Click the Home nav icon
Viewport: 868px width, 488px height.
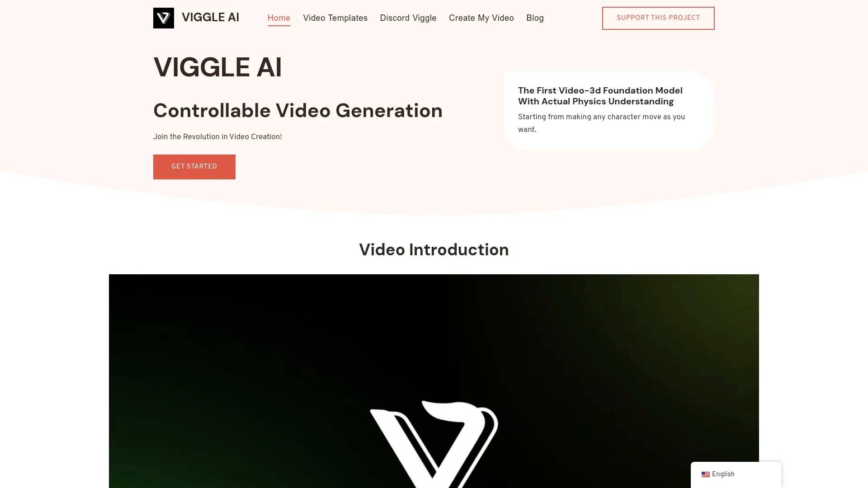click(x=278, y=18)
